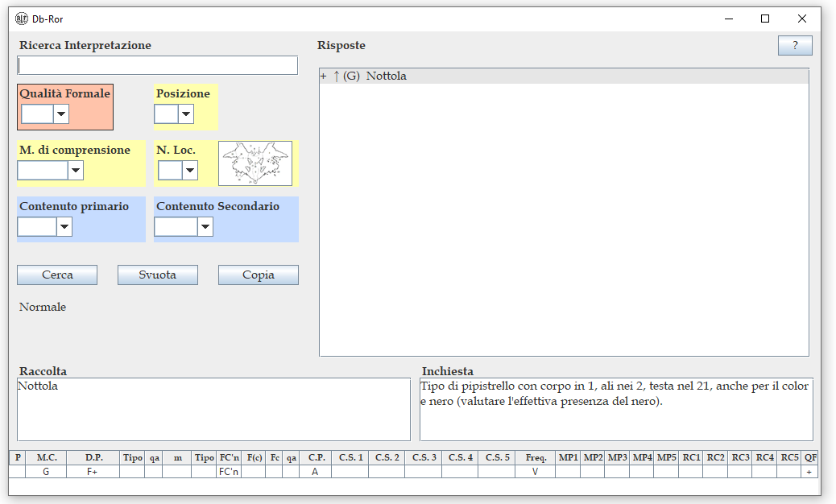Select the Nottola result in Risposte list
836x504 pixels.
387,76
